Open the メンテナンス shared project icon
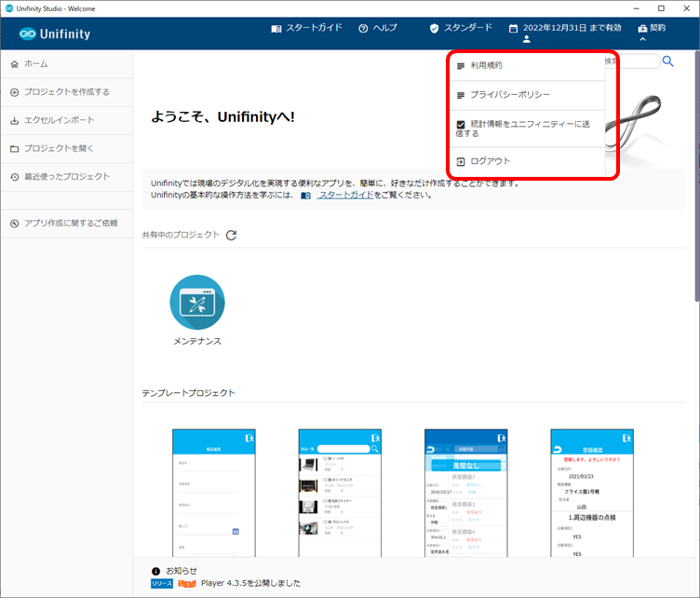Screen dimensions: 700x598 point(196,303)
